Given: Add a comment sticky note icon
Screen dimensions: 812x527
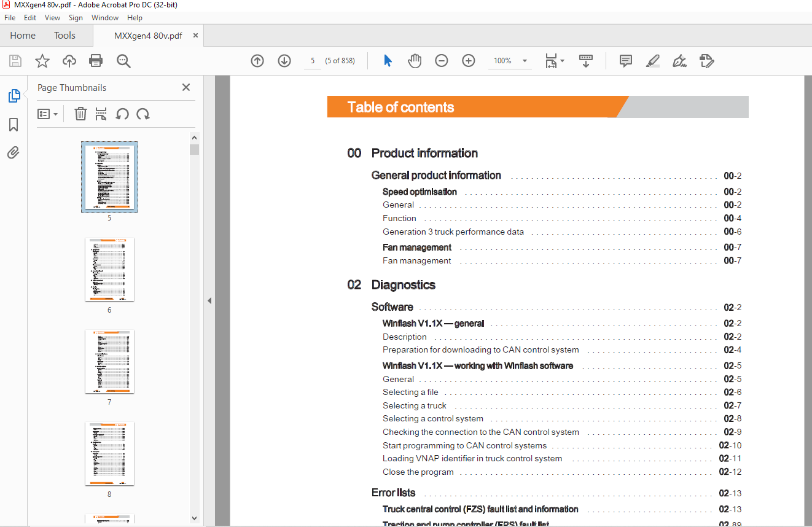Looking at the screenshot, I should tap(626, 61).
